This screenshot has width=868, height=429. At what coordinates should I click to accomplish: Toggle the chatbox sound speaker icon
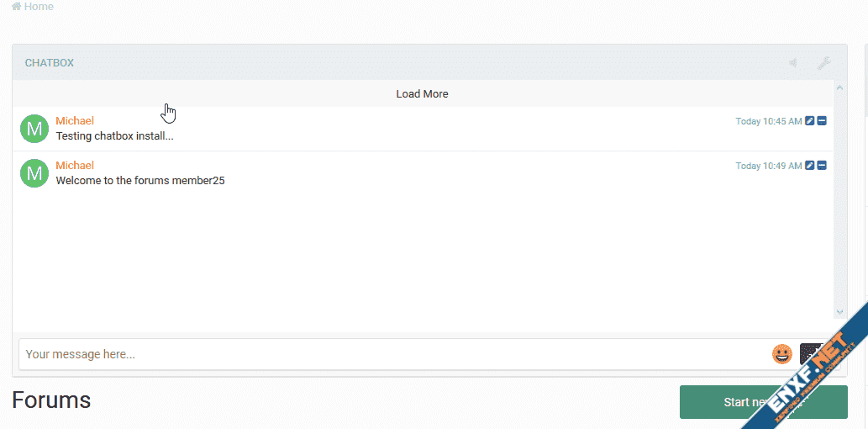coord(792,63)
